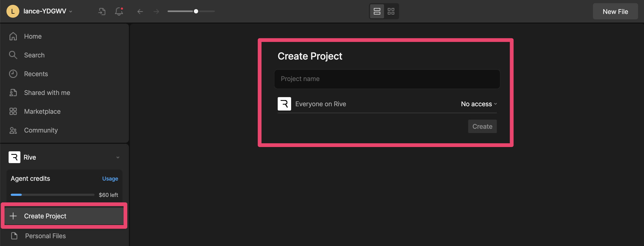This screenshot has height=246, width=644.
Task: Click the Create button in the dialog
Action: point(482,126)
